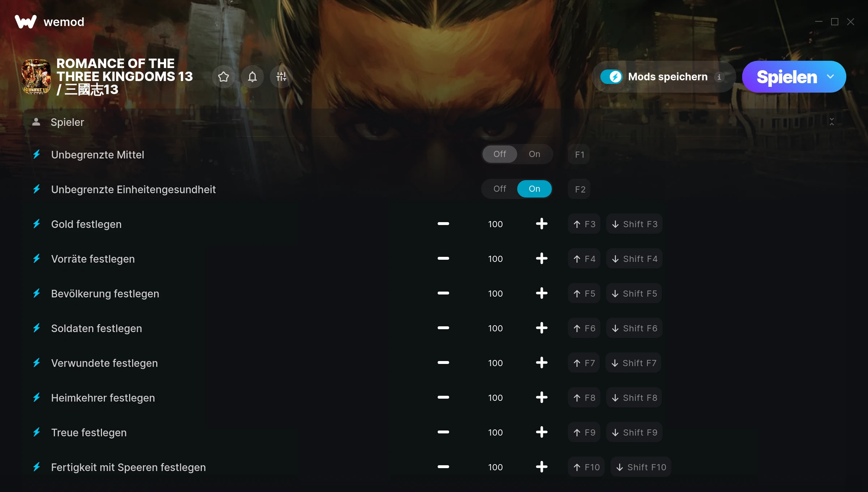
Task: Switch Unbegrenzte Einheitengesundheit to Off
Action: (500, 189)
